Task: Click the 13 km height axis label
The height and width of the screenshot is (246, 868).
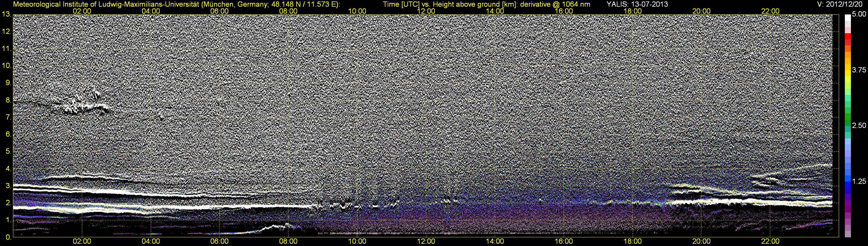Action: tap(6, 14)
